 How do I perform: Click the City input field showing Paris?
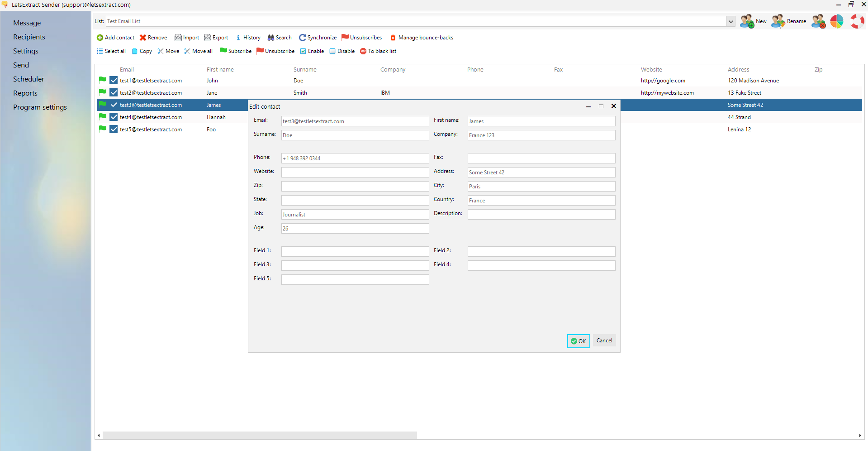pos(541,186)
